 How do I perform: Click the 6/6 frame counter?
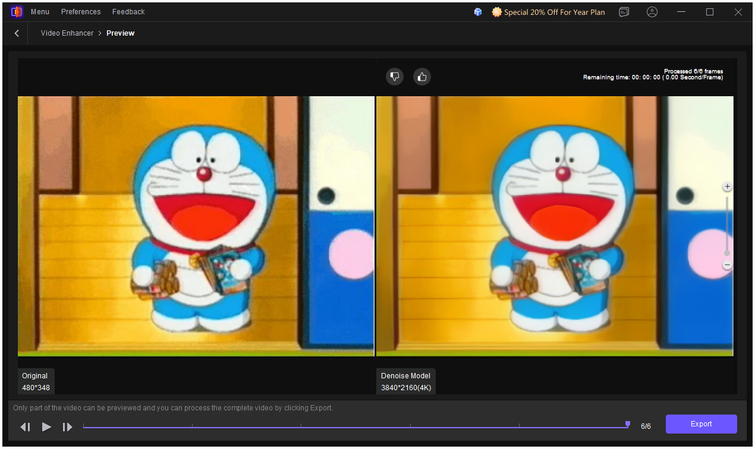646,426
